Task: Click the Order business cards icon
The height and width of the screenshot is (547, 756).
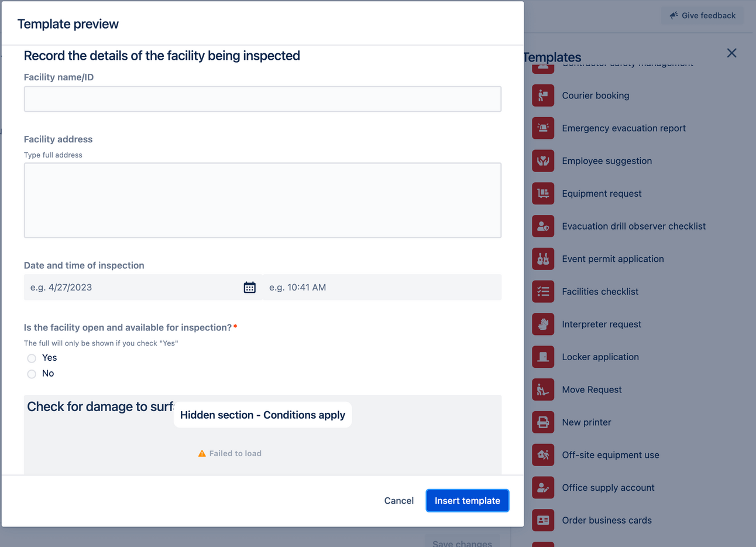Action: pyautogui.click(x=543, y=520)
